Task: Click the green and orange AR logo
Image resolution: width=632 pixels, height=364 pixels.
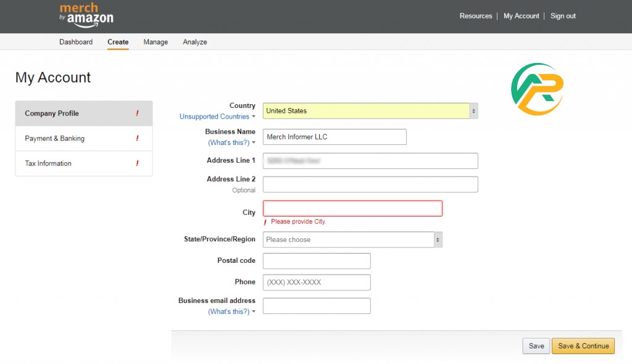Action: (537, 89)
